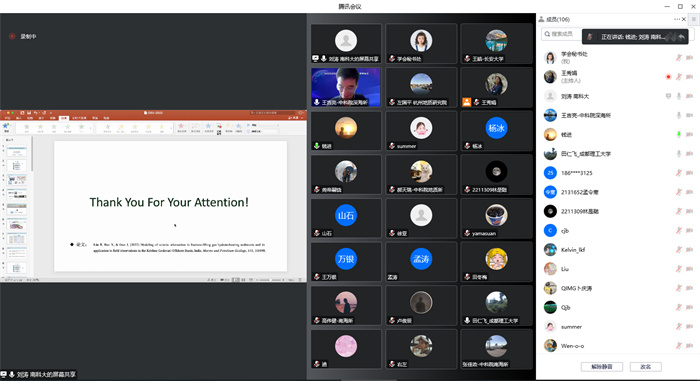700x381 pixels.
Task: Click the 搜索成员 member search field
Action: point(561,34)
